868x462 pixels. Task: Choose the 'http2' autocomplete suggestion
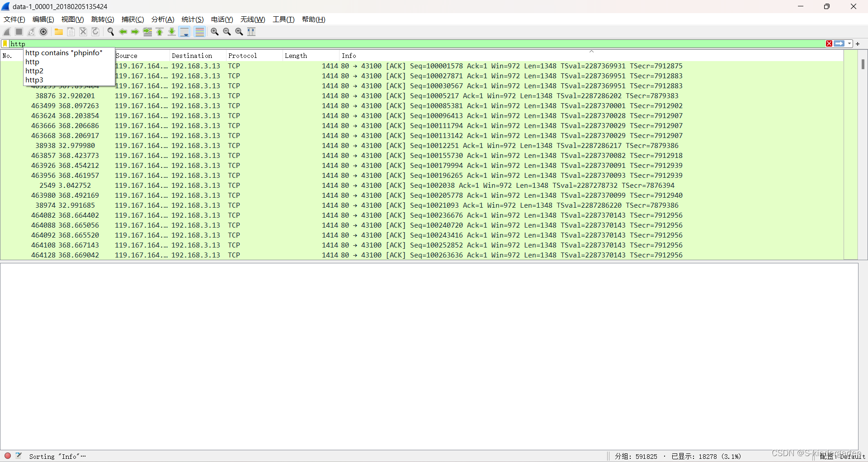(x=69, y=71)
